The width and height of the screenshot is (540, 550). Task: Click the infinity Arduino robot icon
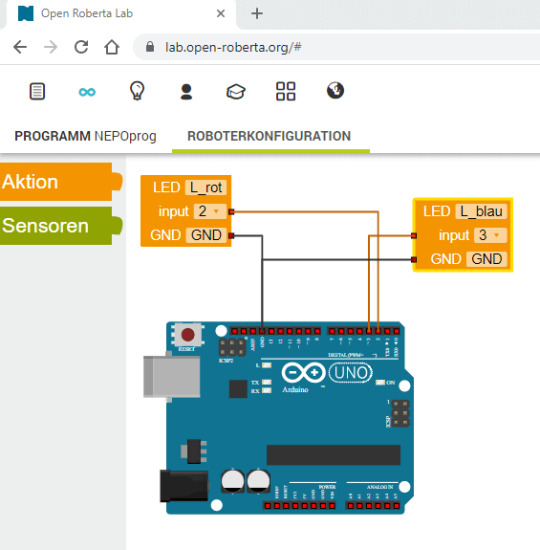87,92
